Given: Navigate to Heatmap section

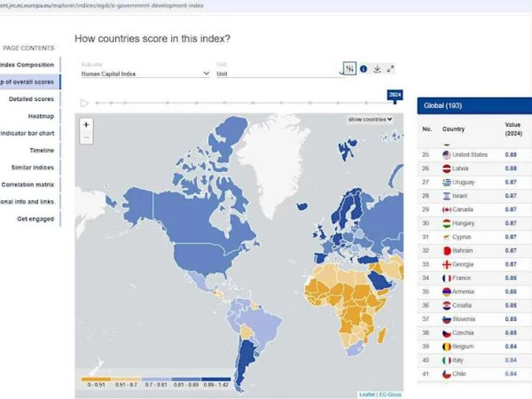Looking at the screenshot, I should tap(41, 115).
